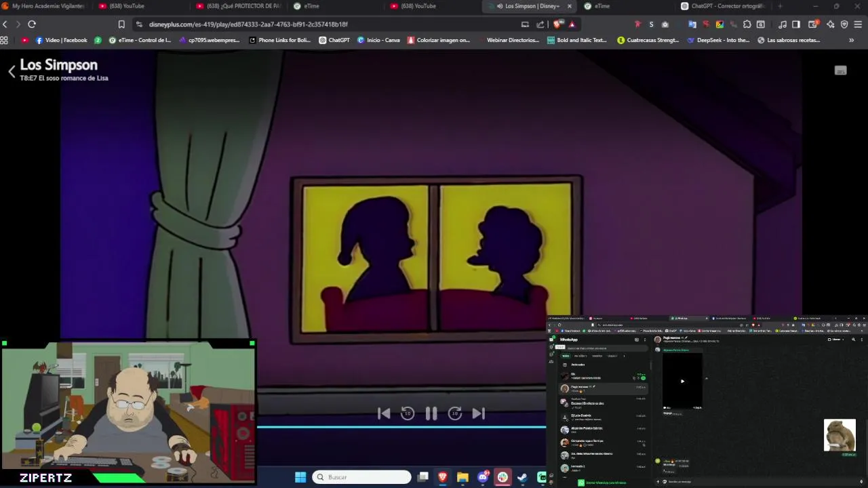Open Brave Rewards triangle icon
The height and width of the screenshot is (488, 868).
click(572, 24)
